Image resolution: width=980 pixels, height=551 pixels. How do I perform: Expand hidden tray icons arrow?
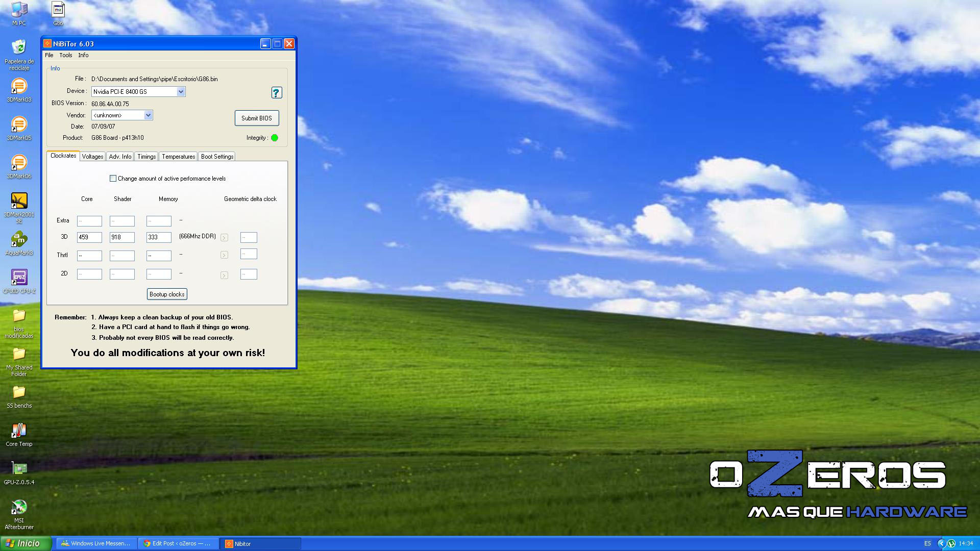coord(941,544)
